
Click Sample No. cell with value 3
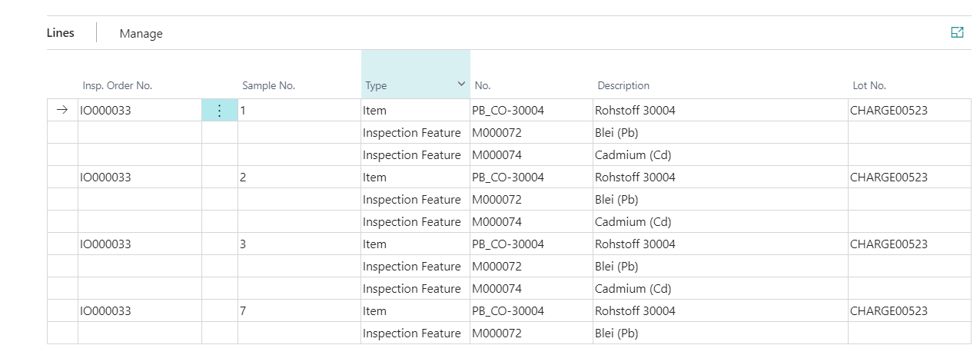(x=299, y=244)
